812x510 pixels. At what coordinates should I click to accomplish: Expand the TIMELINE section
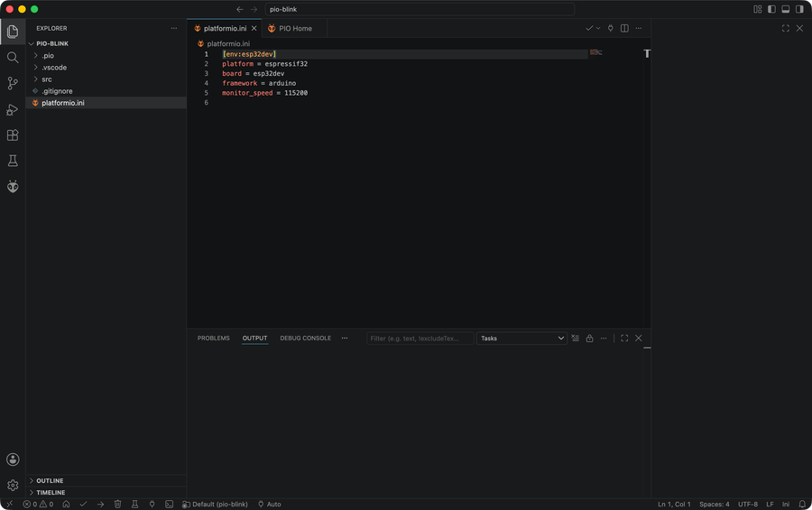tap(106, 492)
